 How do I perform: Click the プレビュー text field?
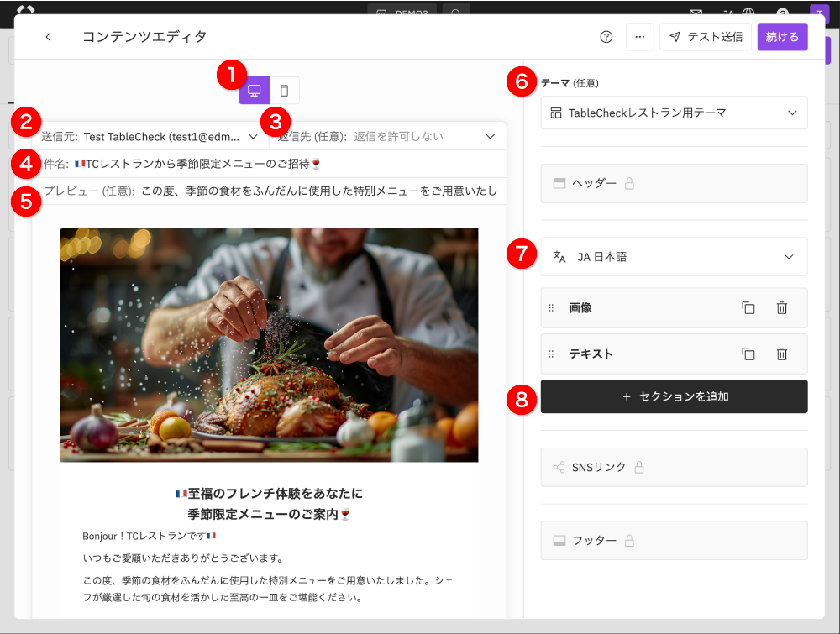(269, 191)
